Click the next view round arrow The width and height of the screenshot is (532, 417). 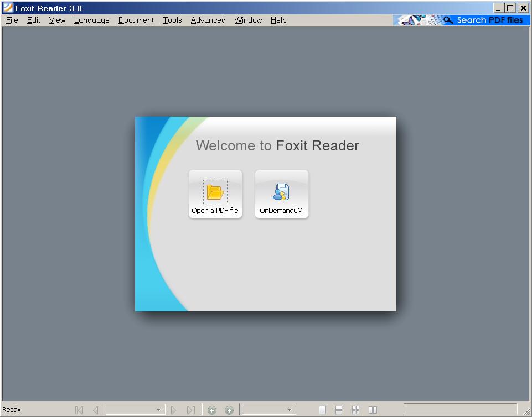pos(229,410)
